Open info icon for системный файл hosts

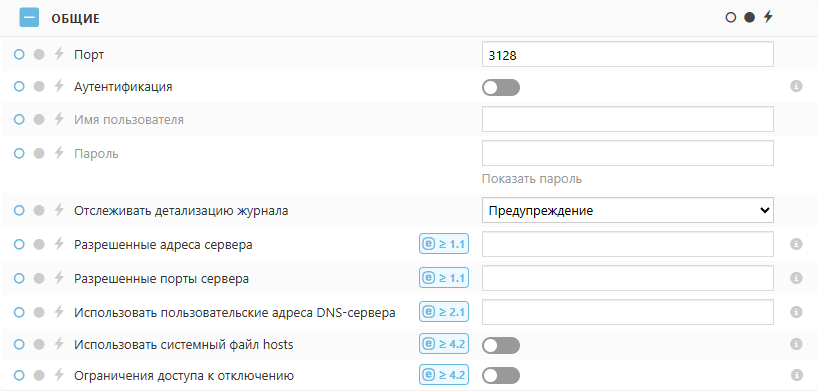tap(796, 344)
